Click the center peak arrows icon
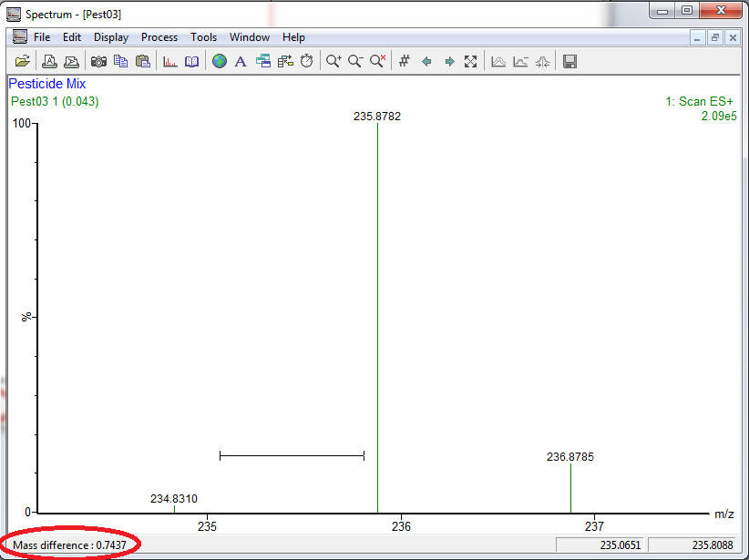Viewport: 749px width, 560px height. [x=543, y=62]
